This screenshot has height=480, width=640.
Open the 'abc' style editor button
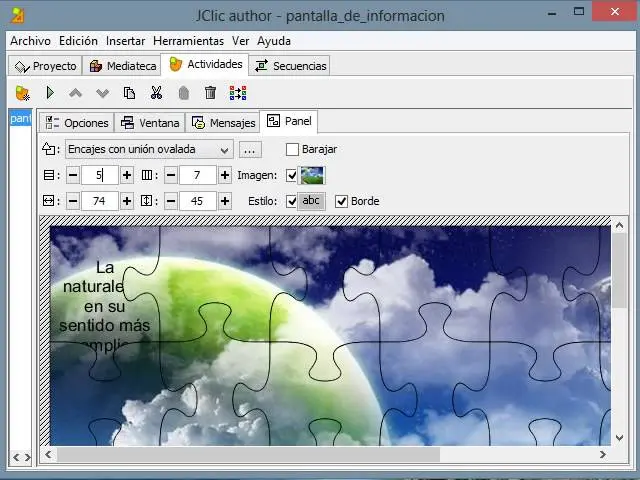pos(311,201)
